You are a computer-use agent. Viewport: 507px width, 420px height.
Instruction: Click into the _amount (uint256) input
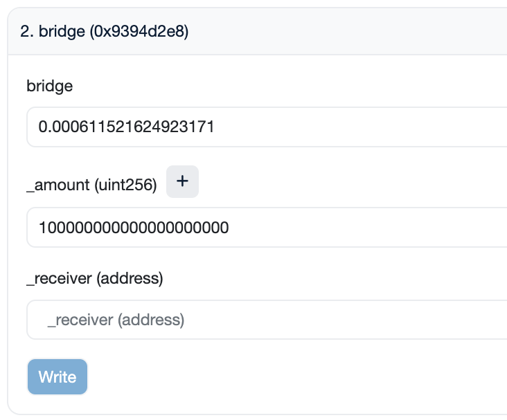[x=267, y=227]
